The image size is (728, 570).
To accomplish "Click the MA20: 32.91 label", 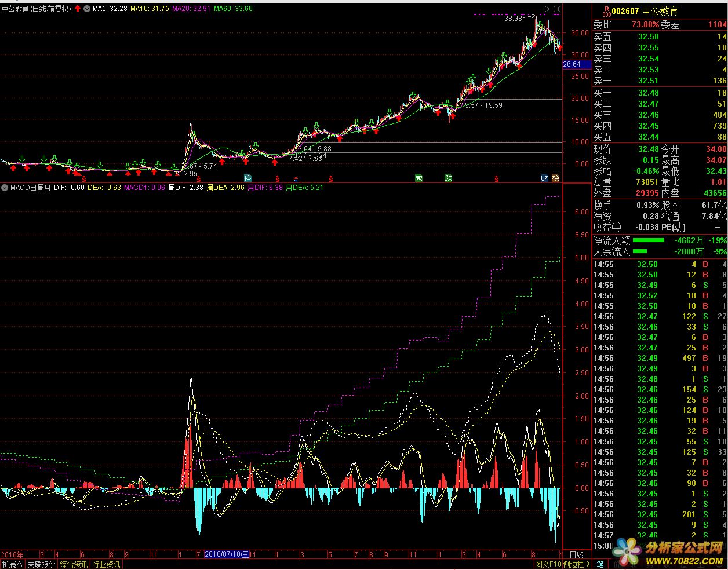I will [191, 9].
